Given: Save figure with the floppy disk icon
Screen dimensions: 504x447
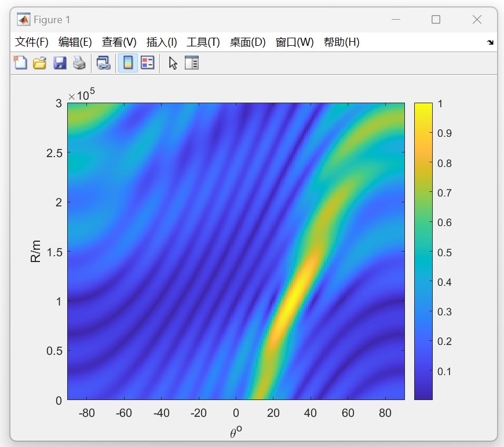Looking at the screenshot, I should tap(60, 63).
